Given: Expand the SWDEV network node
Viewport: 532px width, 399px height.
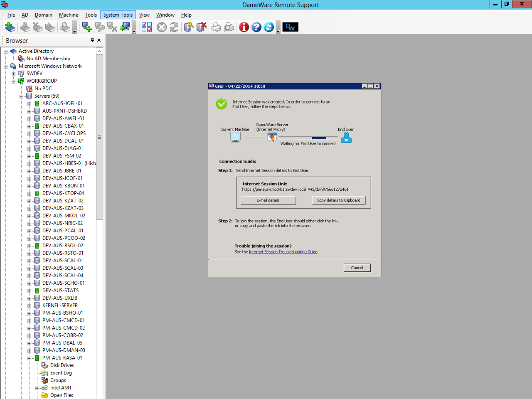Looking at the screenshot, I should 14,74.
